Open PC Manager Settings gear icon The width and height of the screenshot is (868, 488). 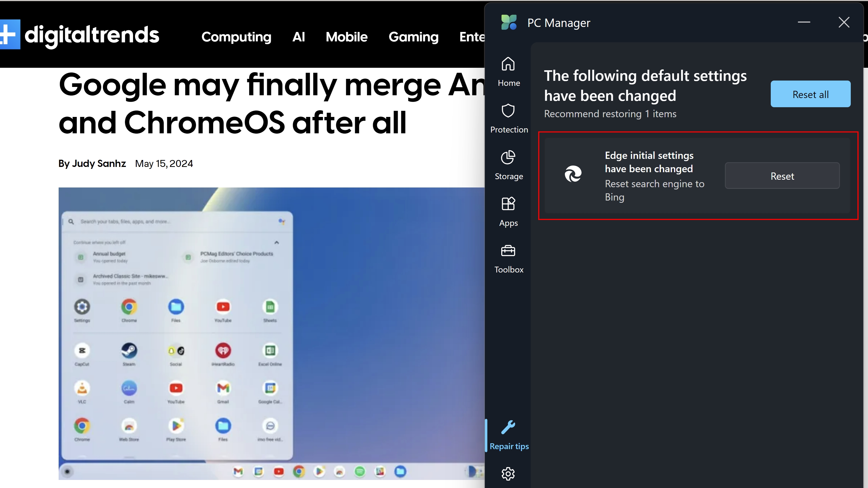(x=509, y=474)
